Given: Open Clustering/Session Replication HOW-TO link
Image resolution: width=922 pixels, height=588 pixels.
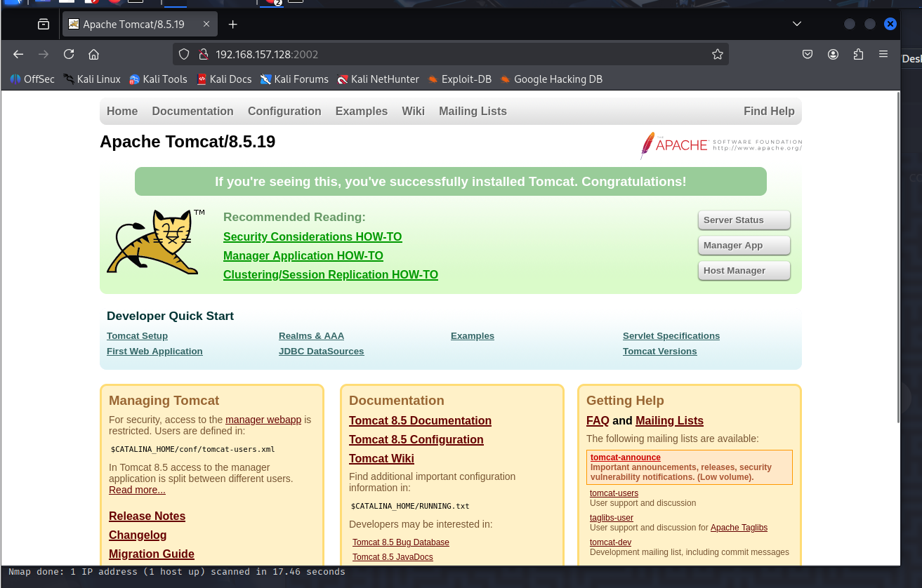Looking at the screenshot, I should pos(331,274).
